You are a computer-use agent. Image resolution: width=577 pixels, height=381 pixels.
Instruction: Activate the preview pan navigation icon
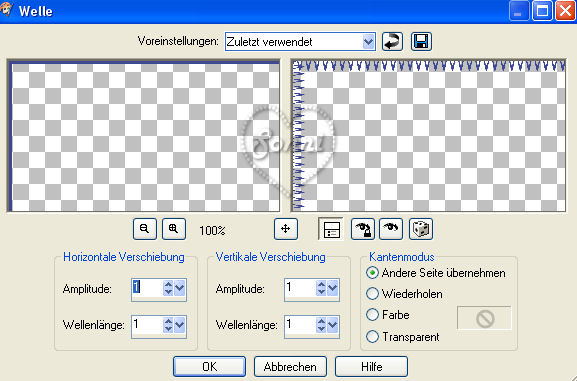click(x=286, y=229)
